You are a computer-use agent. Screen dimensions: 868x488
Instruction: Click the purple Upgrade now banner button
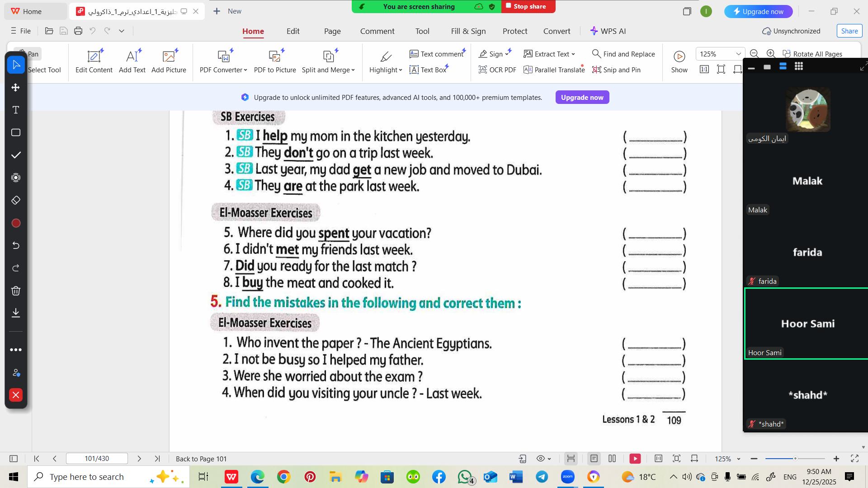click(582, 97)
